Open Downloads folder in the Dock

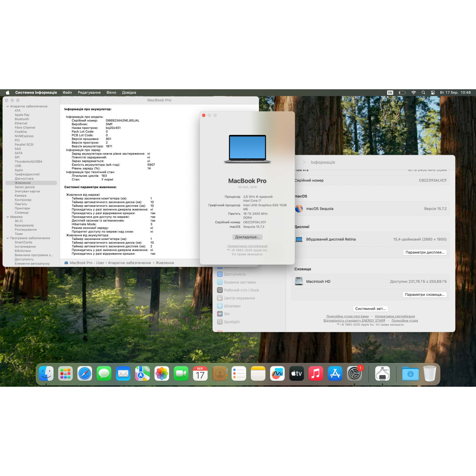(x=411, y=373)
